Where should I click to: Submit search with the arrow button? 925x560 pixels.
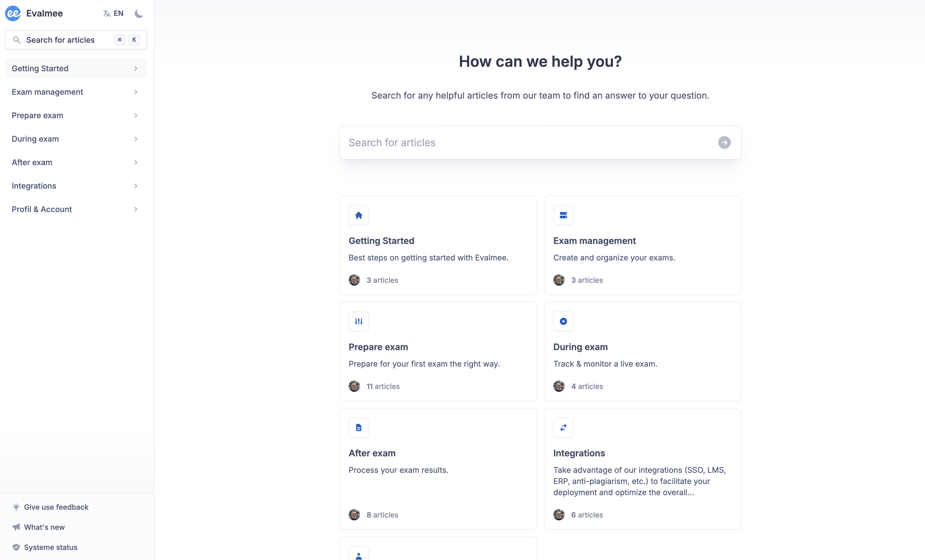pyautogui.click(x=724, y=143)
